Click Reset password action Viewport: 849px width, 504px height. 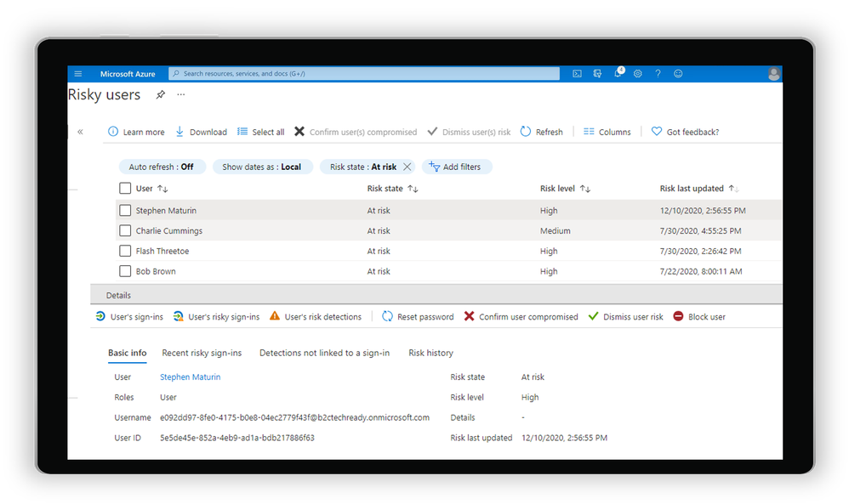(418, 317)
